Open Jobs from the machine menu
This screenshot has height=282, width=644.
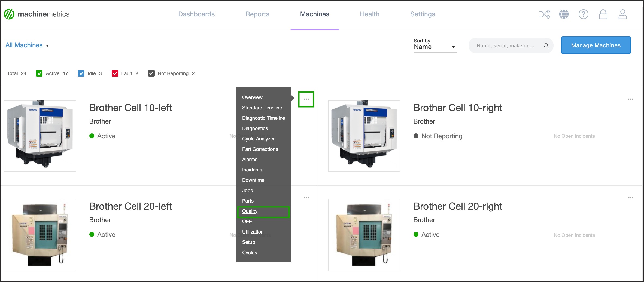pos(247,191)
